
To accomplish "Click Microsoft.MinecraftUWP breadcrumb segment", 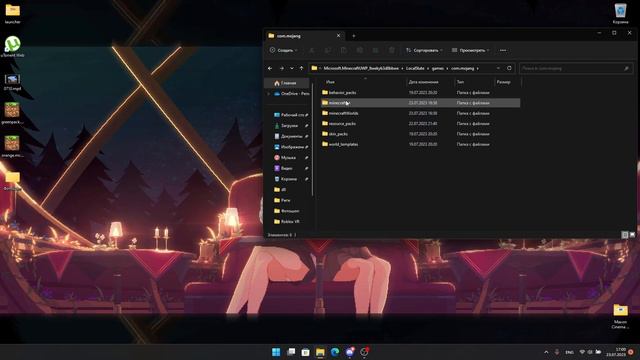I will click(x=361, y=68).
